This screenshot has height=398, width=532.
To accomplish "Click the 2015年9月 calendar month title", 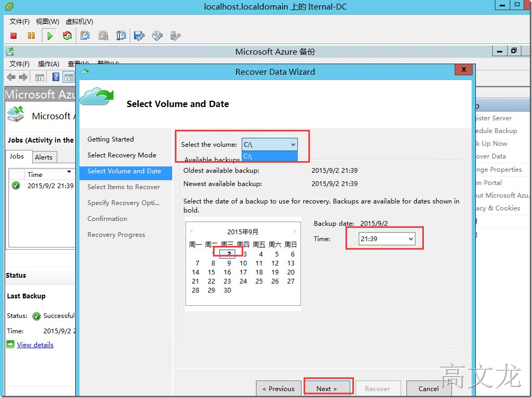I will [x=243, y=232].
